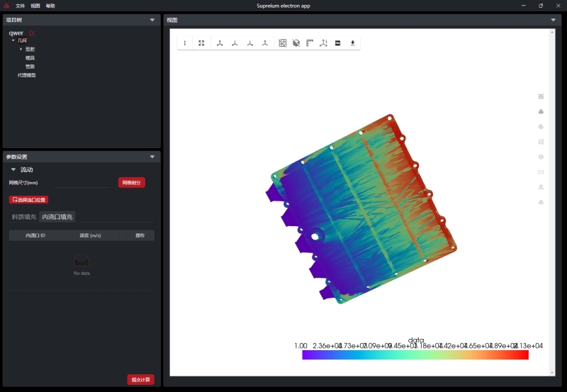Switch to the 料饼填充 tab

pos(23,217)
